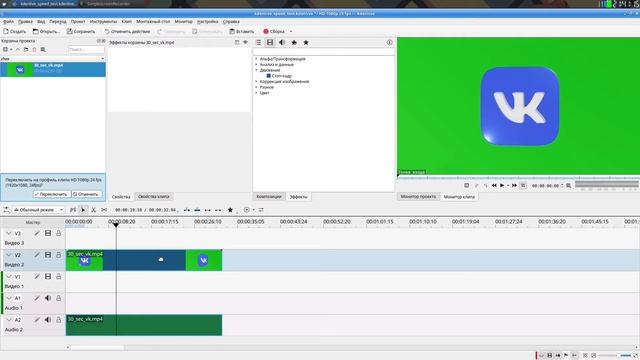Click the rewind button in the clip monitor
The image size is (640, 360).
pyautogui.click(x=494, y=186)
